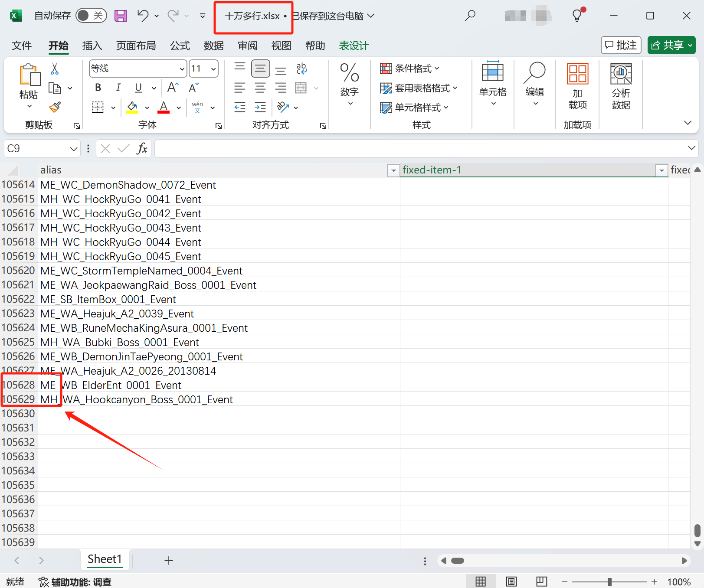
Task: Select the Format Painter brush icon
Action: 55,107
